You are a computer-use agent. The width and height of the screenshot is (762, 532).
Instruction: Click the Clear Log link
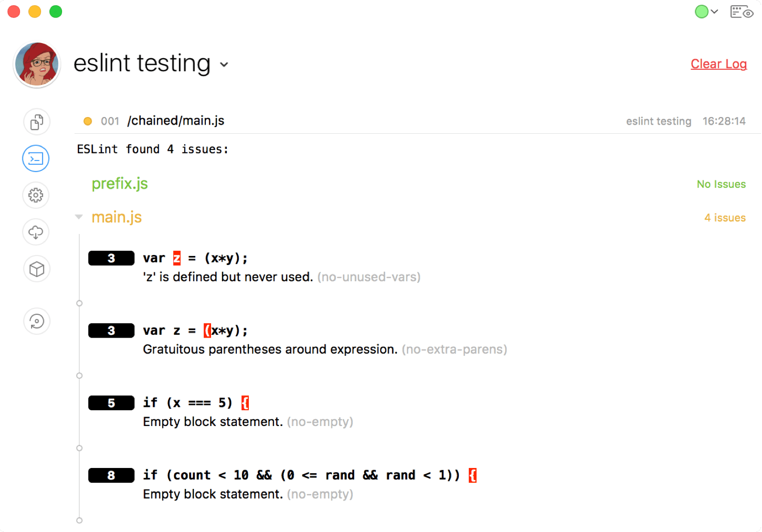719,64
